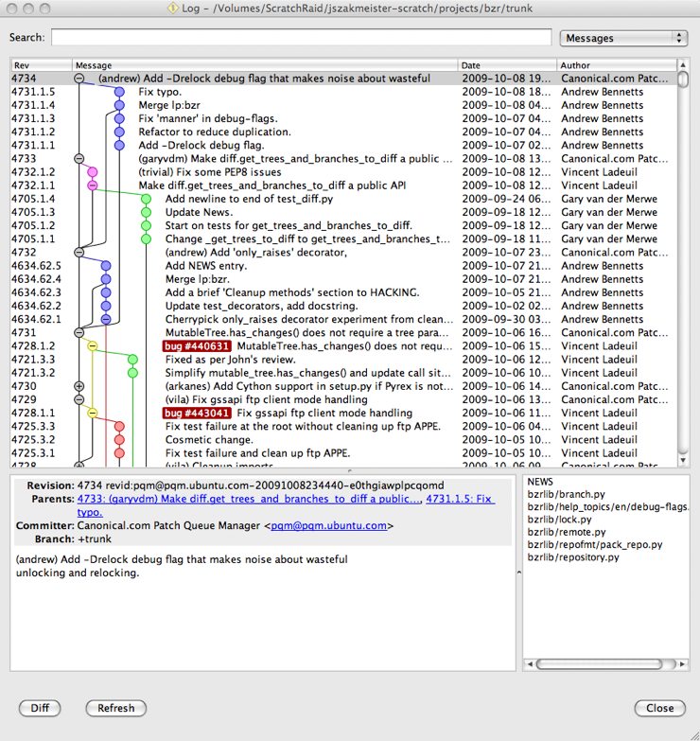Click file list scroll right arrow
Viewport: 700px width, 741px height.
click(x=683, y=664)
